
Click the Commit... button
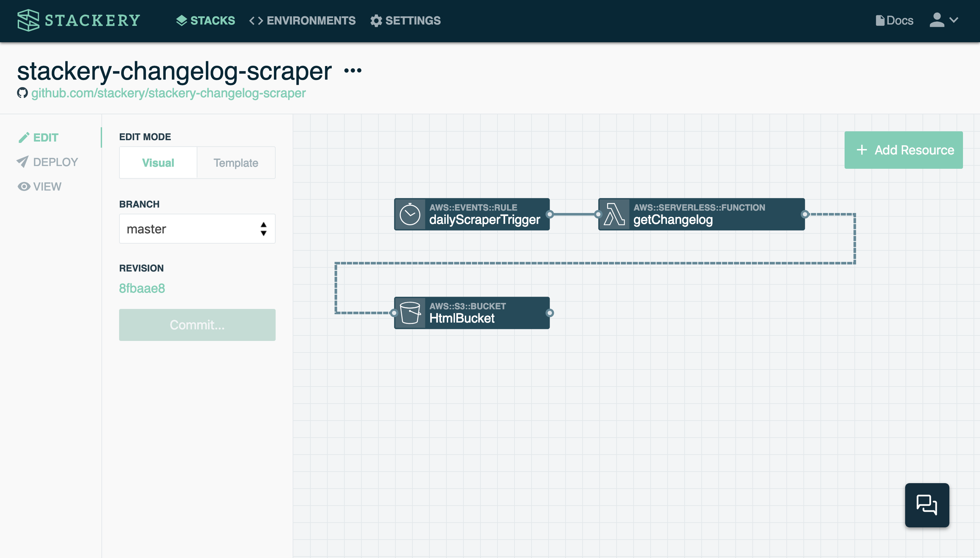pyautogui.click(x=197, y=325)
